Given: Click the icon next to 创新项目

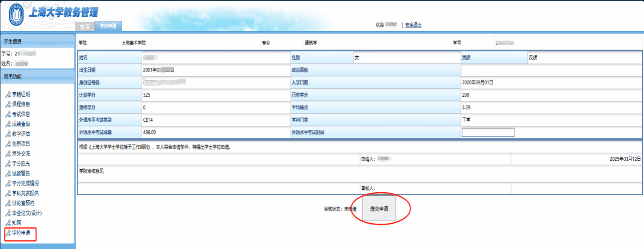Looking at the screenshot, I should (8, 144).
